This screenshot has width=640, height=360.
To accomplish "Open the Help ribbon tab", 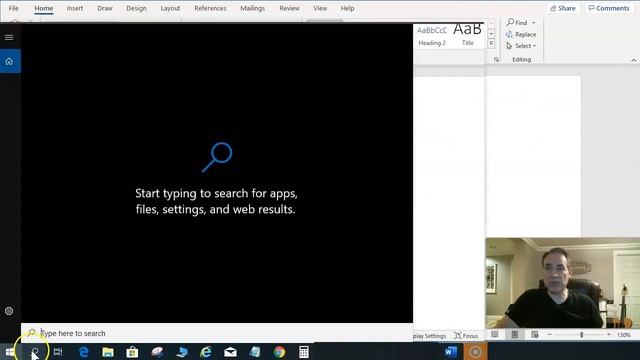I will click(347, 8).
